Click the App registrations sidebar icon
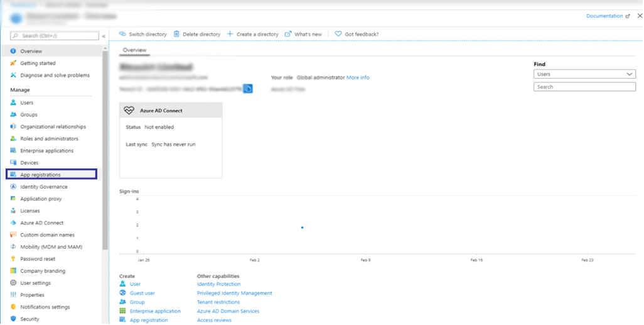The height and width of the screenshot is (325, 644). tap(13, 174)
